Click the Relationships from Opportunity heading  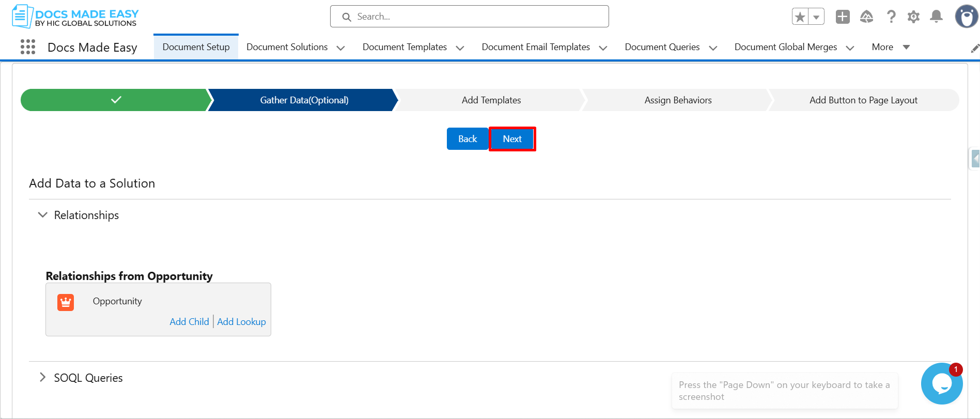click(x=129, y=276)
